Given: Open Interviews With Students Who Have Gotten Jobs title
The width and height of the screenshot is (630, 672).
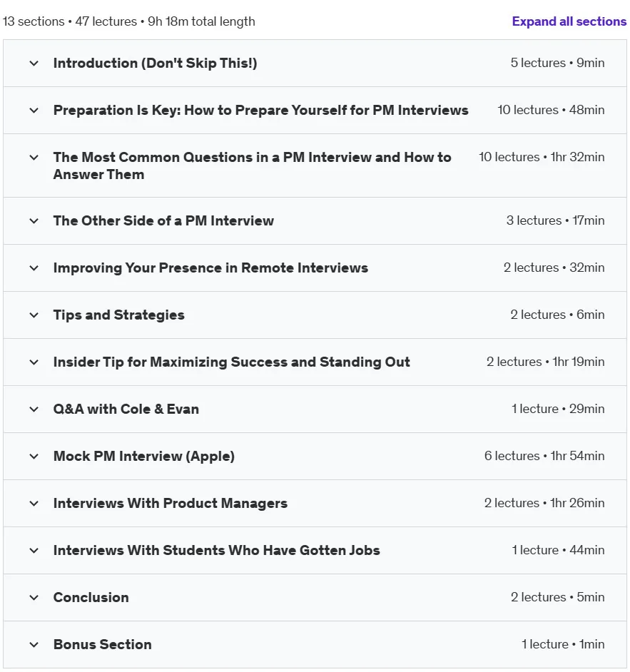Looking at the screenshot, I should [x=216, y=550].
